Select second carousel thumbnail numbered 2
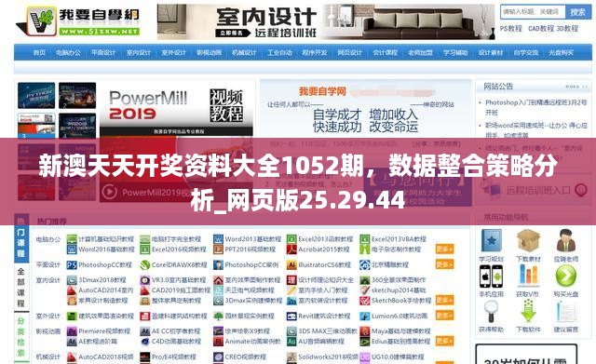This screenshot has width=596, height=364. [x=77, y=96]
